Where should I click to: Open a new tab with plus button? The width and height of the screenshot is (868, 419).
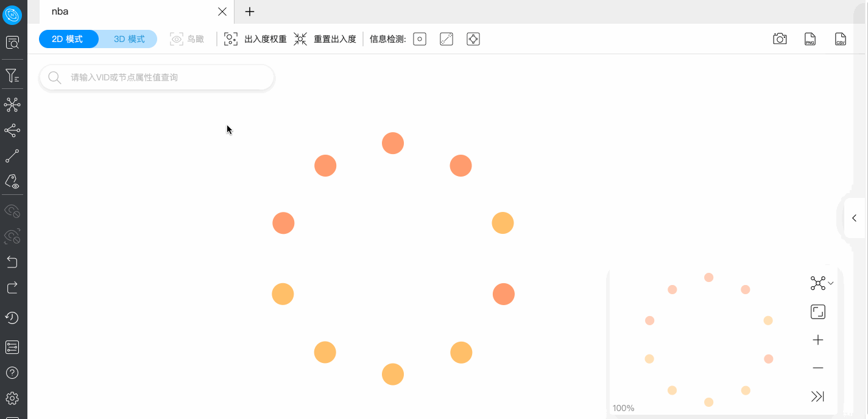[249, 11]
